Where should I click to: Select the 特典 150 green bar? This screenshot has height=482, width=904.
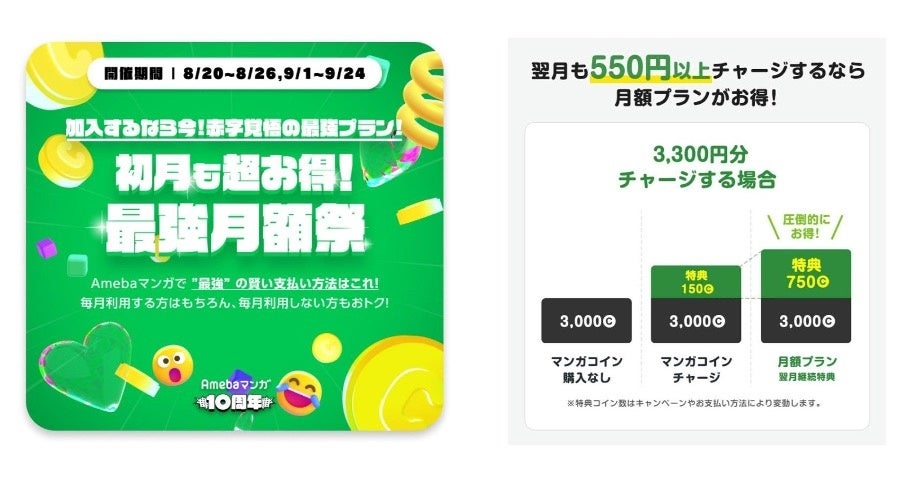(695, 281)
